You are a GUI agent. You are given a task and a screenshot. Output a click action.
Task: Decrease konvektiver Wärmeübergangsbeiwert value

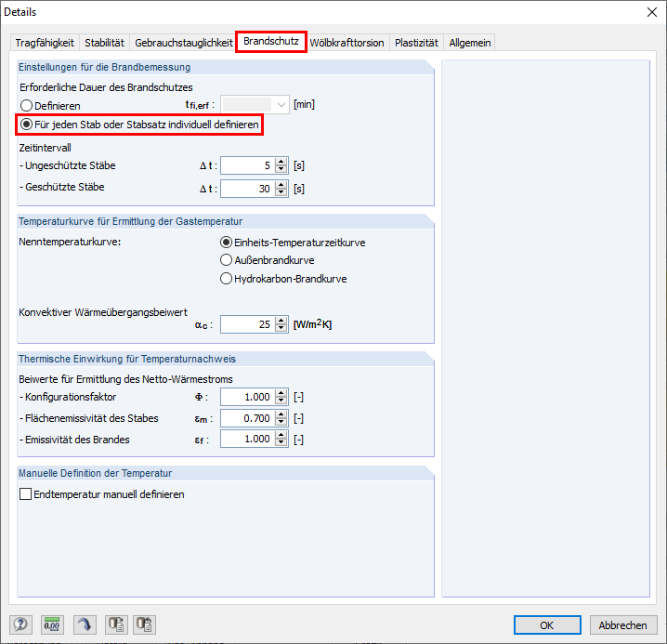click(281, 328)
